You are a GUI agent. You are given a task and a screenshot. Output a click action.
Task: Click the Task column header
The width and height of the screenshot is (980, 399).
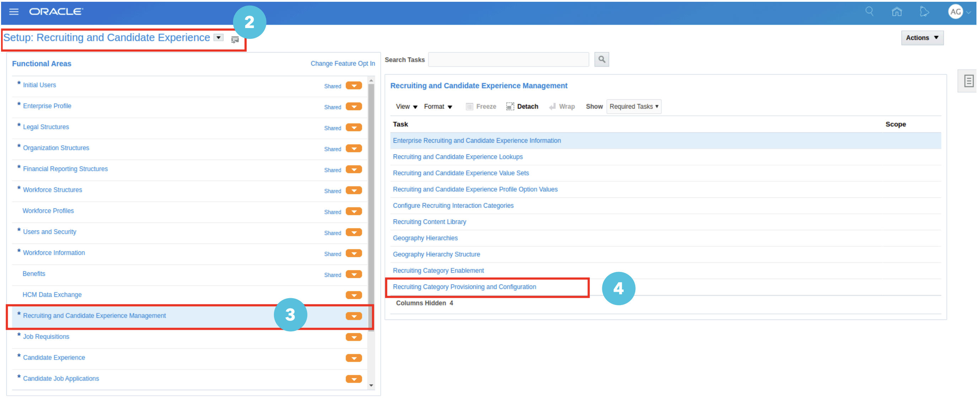click(400, 125)
